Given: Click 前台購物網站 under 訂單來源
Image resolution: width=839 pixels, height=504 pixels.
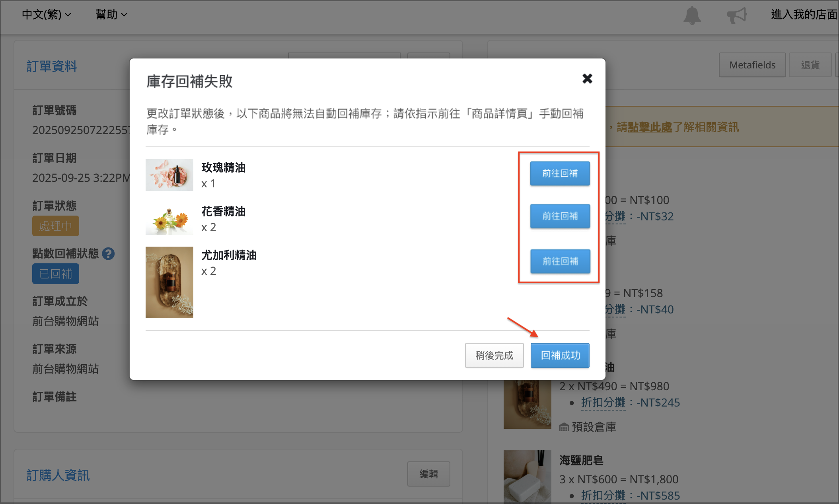Looking at the screenshot, I should pyautogui.click(x=65, y=369).
